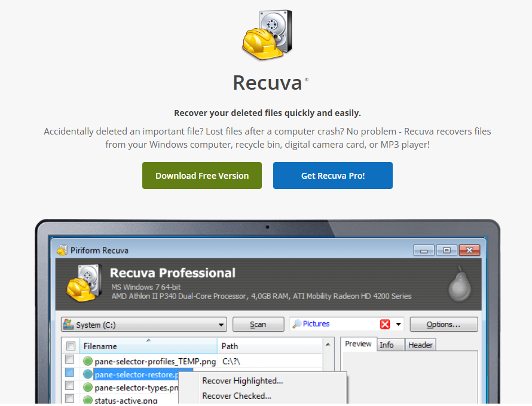This screenshot has height=406, width=532.
Task: Click the large Recuva page title
Action: (267, 83)
